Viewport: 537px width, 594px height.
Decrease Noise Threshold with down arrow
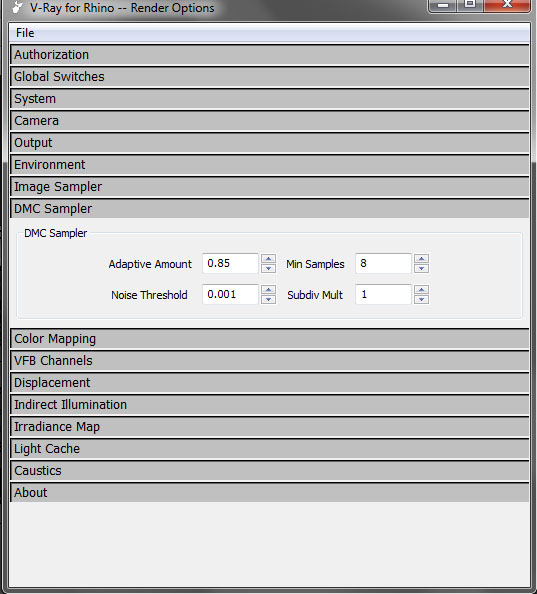pyautogui.click(x=268, y=299)
